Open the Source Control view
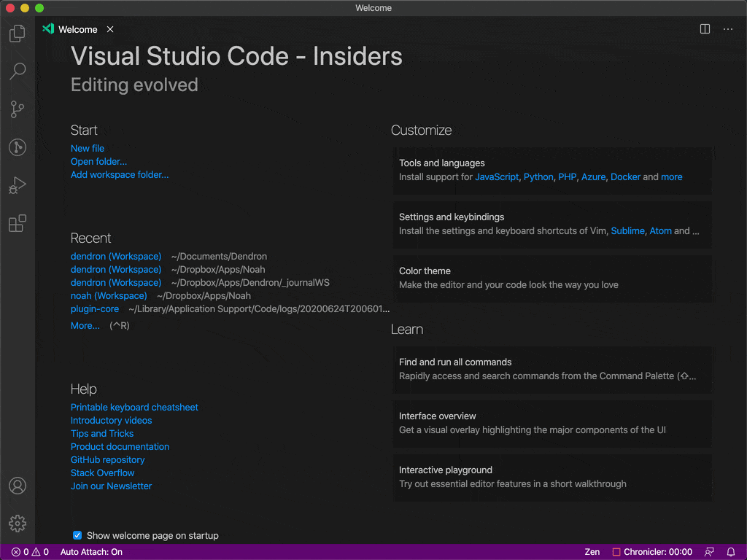The image size is (747, 560). (x=18, y=109)
